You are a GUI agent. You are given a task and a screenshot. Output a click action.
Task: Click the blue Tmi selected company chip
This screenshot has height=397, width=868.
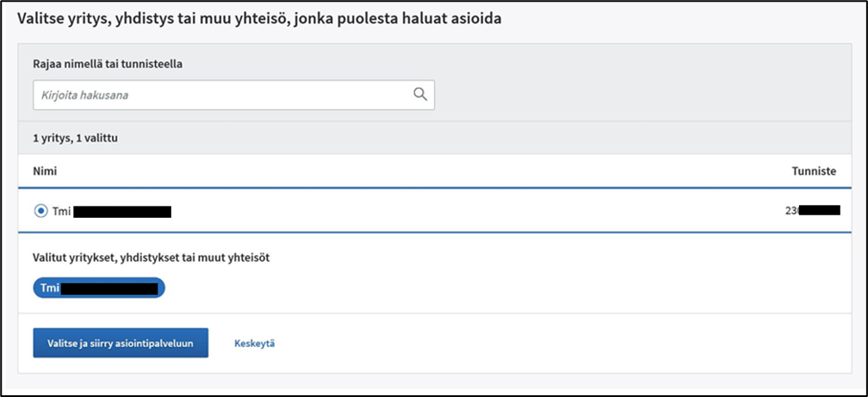[99, 288]
